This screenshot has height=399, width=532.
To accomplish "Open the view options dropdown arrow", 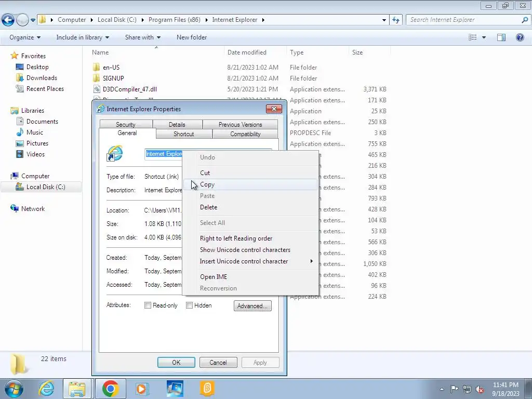I will click(x=484, y=37).
